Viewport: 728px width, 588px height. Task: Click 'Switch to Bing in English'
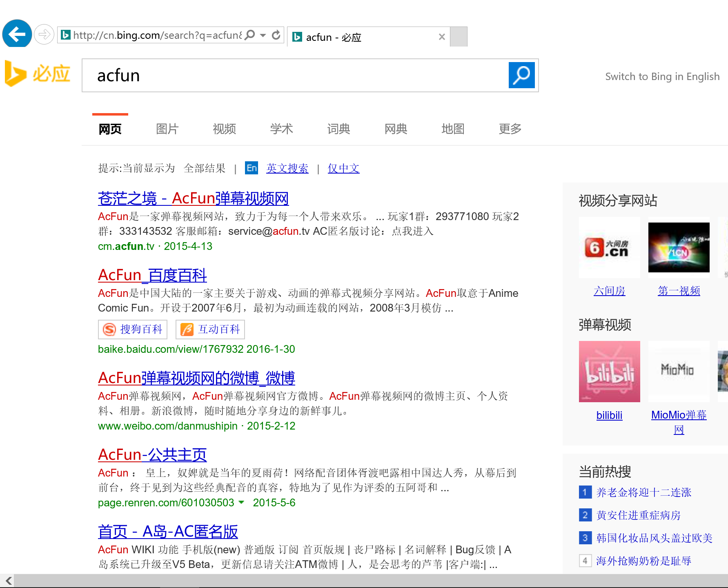pyautogui.click(x=662, y=76)
